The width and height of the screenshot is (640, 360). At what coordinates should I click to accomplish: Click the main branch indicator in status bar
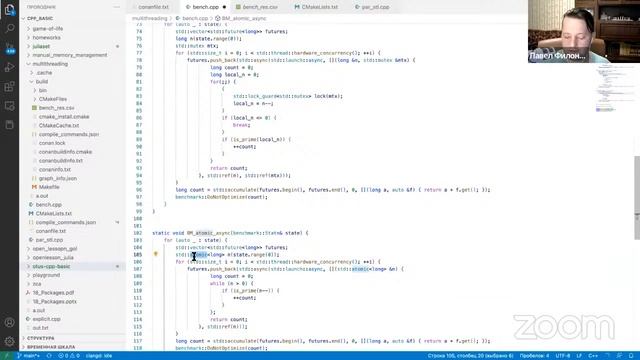click(x=29, y=356)
